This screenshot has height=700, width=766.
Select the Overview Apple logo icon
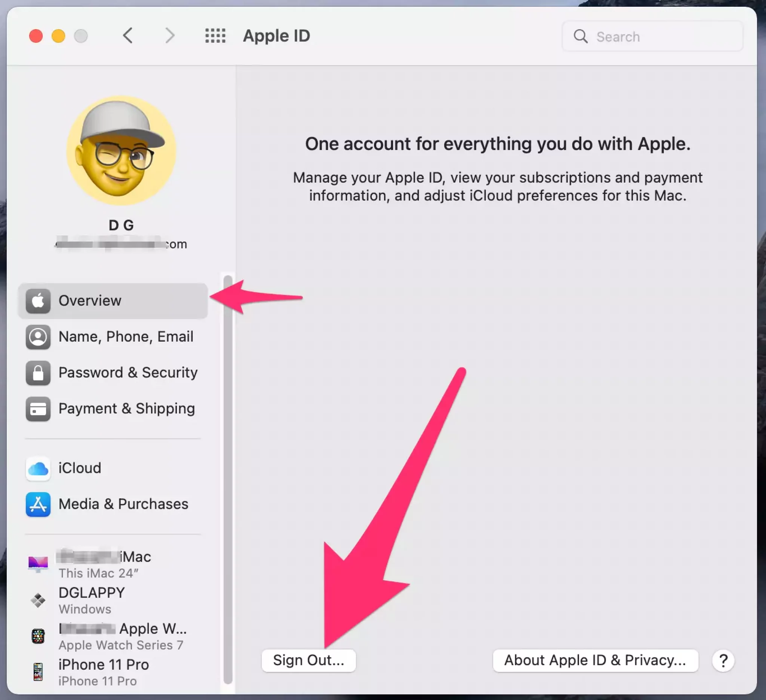click(x=38, y=301)
